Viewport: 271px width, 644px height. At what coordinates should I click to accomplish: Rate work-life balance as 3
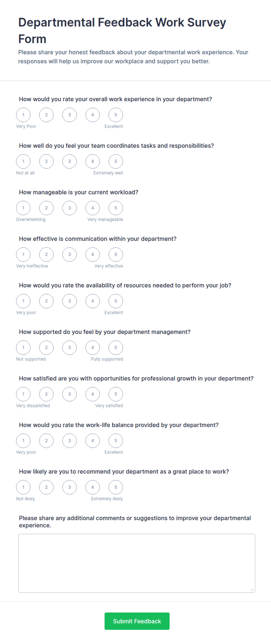pos(69,441)
